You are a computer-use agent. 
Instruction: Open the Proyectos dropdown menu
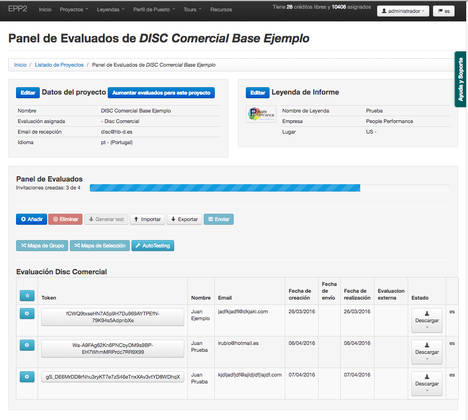click(74, 10)
